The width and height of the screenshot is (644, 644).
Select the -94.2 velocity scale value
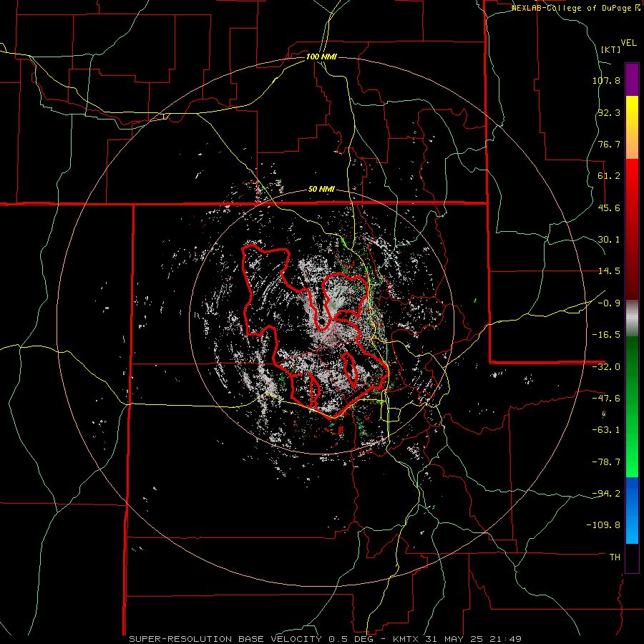point(606,493)
